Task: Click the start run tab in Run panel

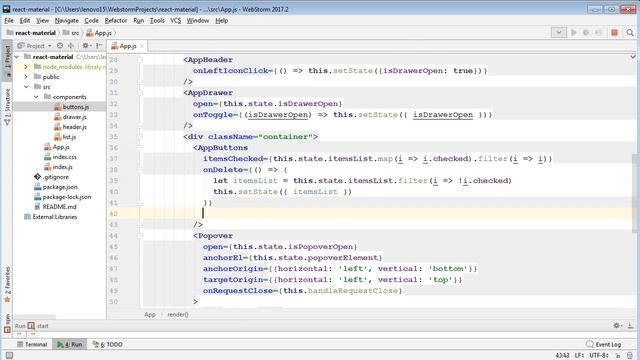Action: (x=38, y=326)
